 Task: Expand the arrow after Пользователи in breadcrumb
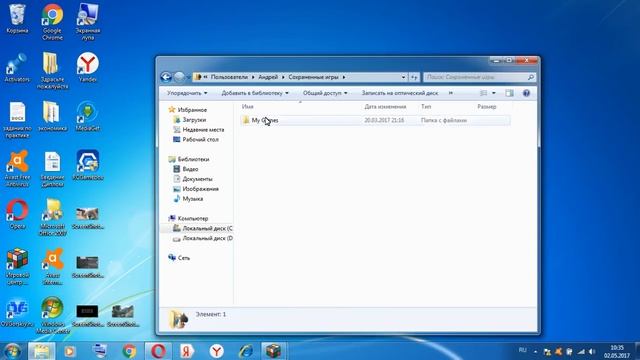click(x=253, y=77)
